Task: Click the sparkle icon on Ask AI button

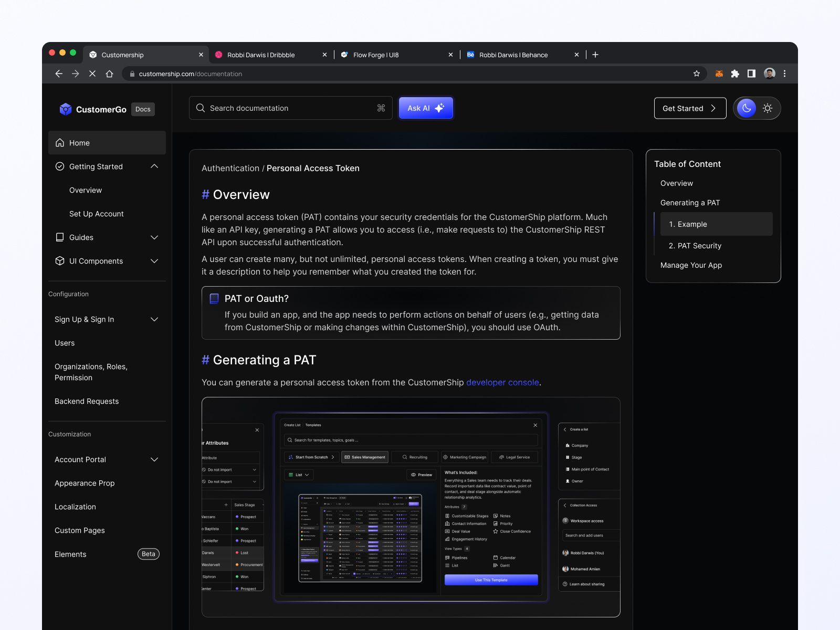Action: tap(439, 108)
